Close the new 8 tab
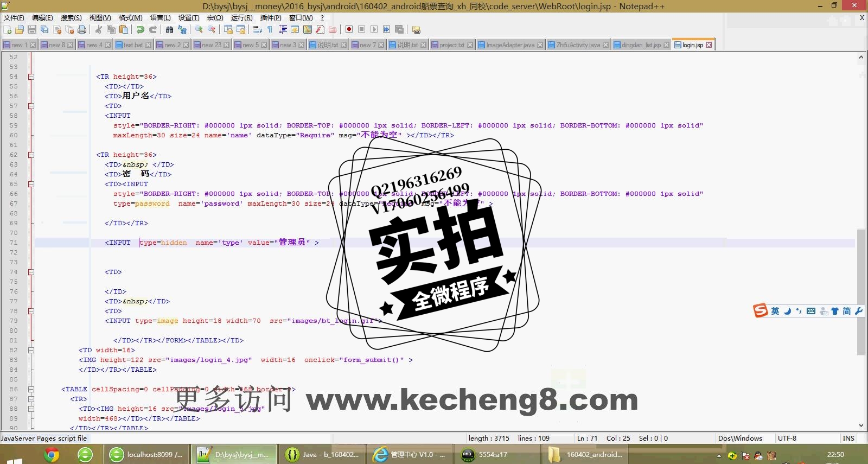Viewport: 868px width, 464px height. click(x=71, y=45)
